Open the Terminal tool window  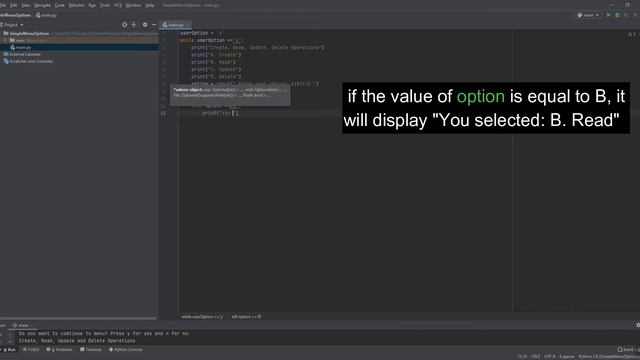click(91, 350)
